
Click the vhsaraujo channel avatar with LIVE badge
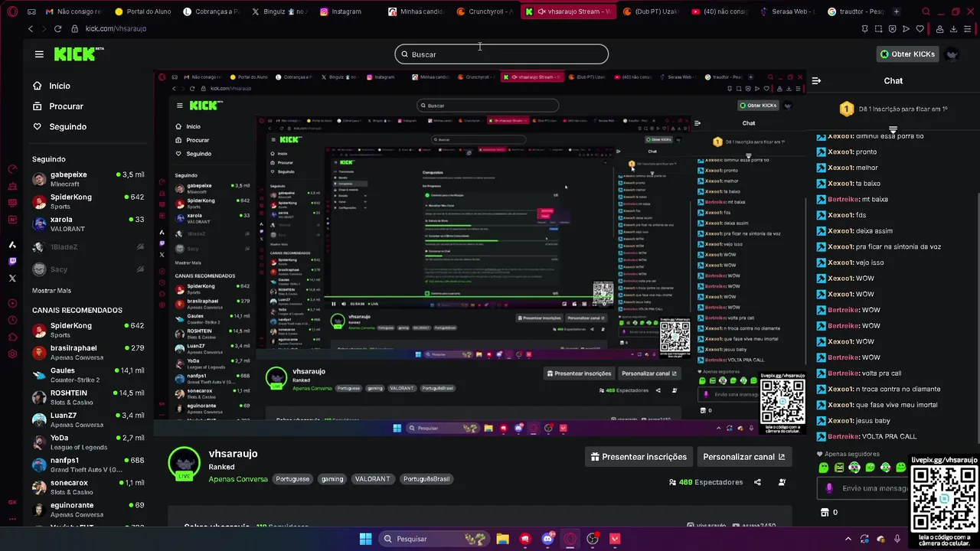184,464
